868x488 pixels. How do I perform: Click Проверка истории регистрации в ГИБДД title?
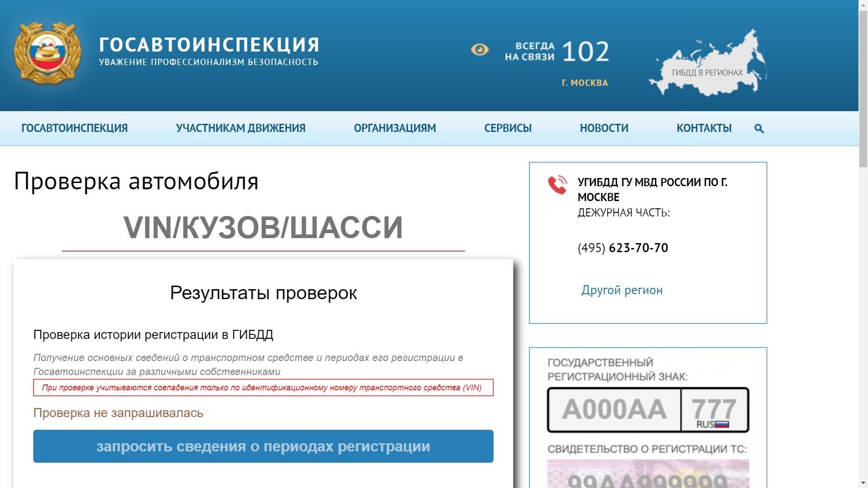point(153,335)
